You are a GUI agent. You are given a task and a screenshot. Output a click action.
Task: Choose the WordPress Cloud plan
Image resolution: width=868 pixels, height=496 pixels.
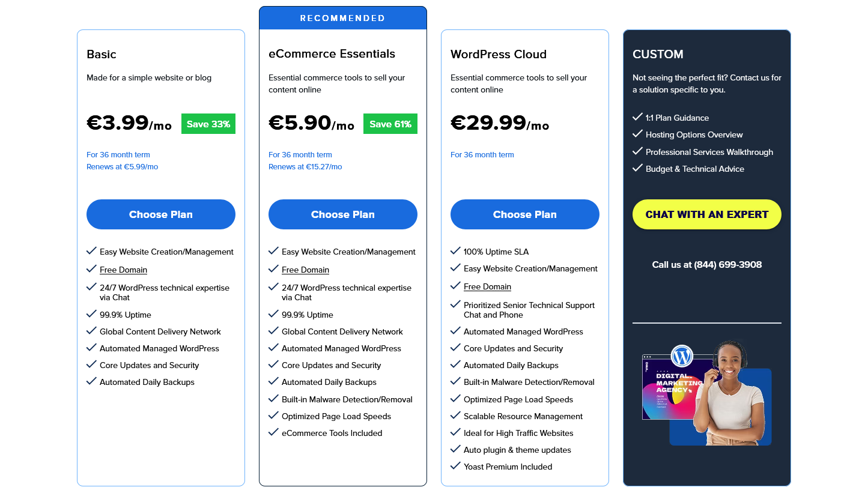[525, 214]
